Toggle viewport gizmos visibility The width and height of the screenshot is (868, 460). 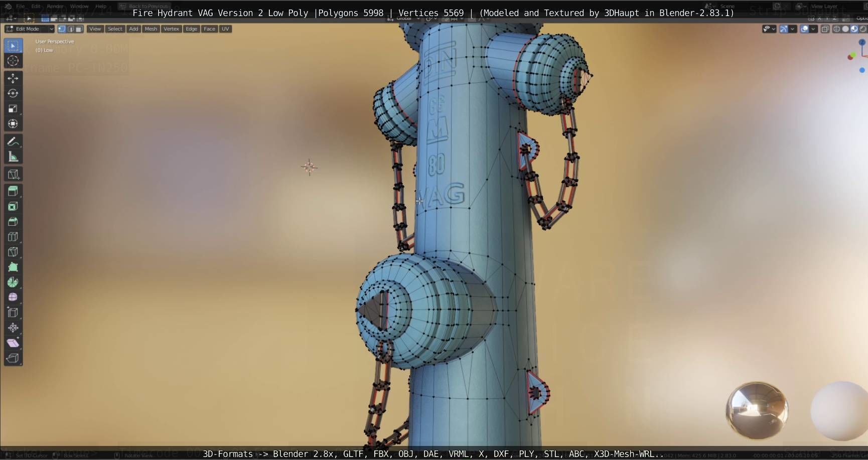784,29
